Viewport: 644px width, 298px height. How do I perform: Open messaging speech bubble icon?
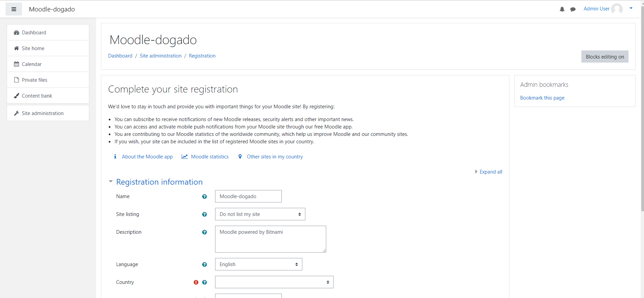tap(573, 9)
